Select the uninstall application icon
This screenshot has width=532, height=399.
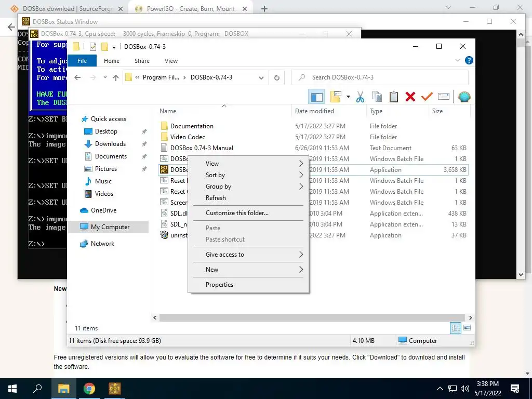[x=164, y=235]
